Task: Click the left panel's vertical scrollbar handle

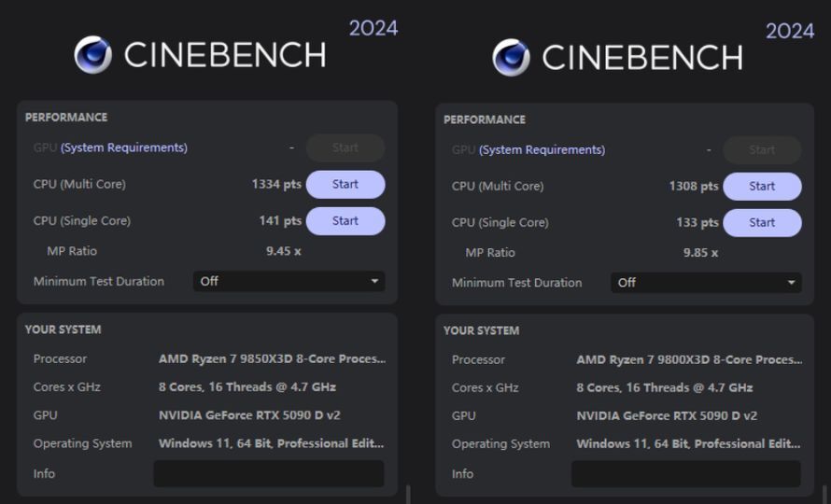Action: point(408,493)
